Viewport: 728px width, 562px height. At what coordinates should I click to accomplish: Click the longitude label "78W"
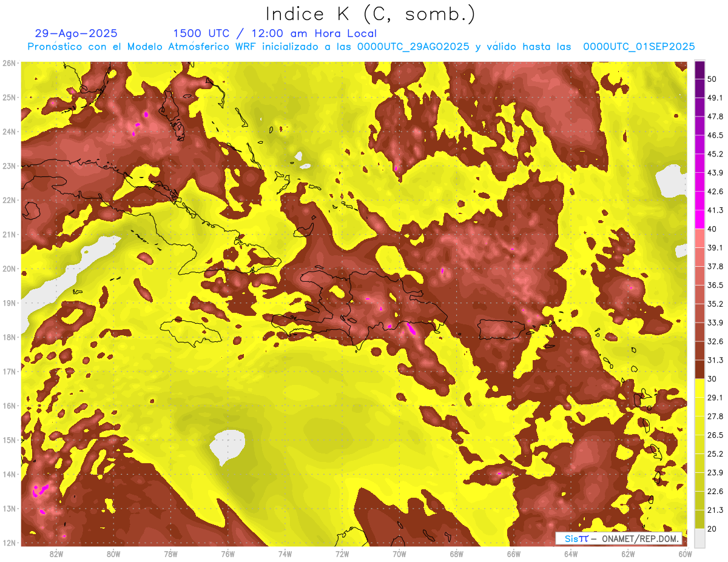(x=170, y=554)
